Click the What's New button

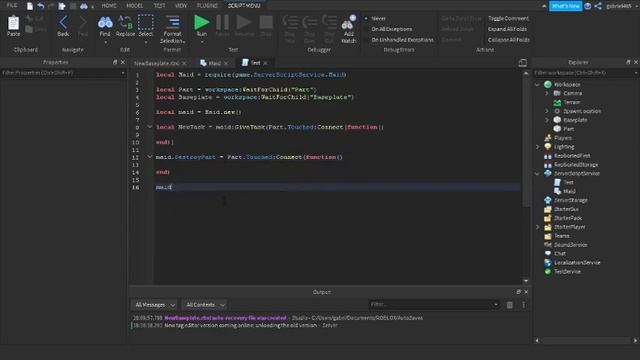pos(565,6)
